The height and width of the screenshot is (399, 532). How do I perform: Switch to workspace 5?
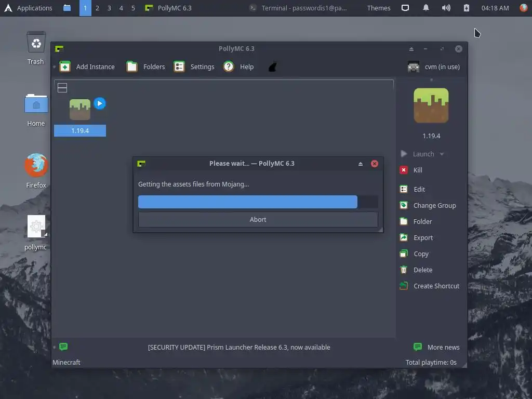pos(133,8)
